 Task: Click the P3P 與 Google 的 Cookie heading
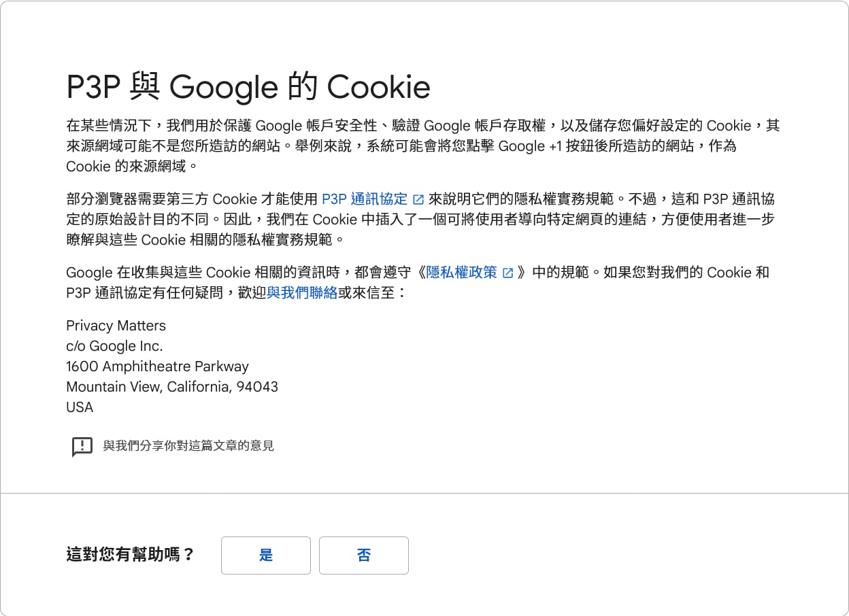pyautogui.click(x=248, y=87)
